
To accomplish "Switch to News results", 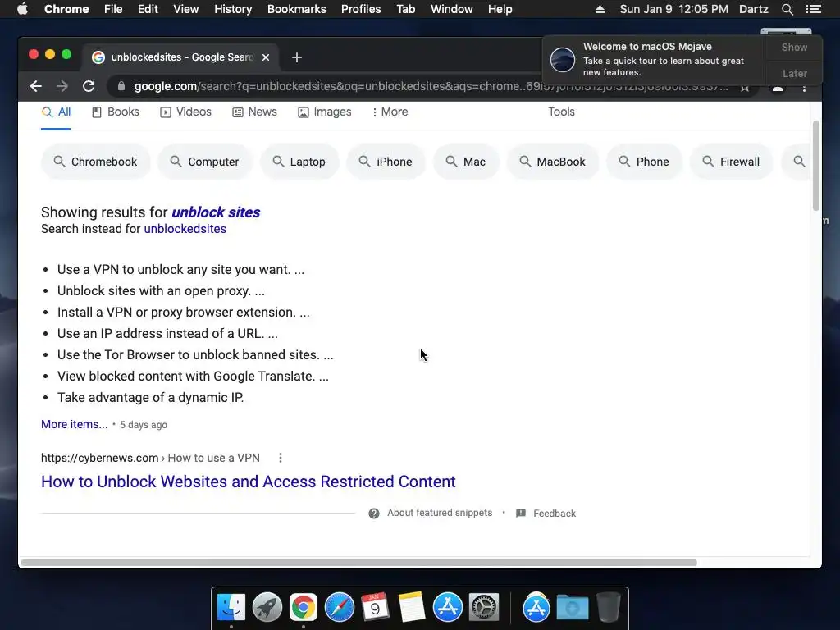I will coord(254,112).
